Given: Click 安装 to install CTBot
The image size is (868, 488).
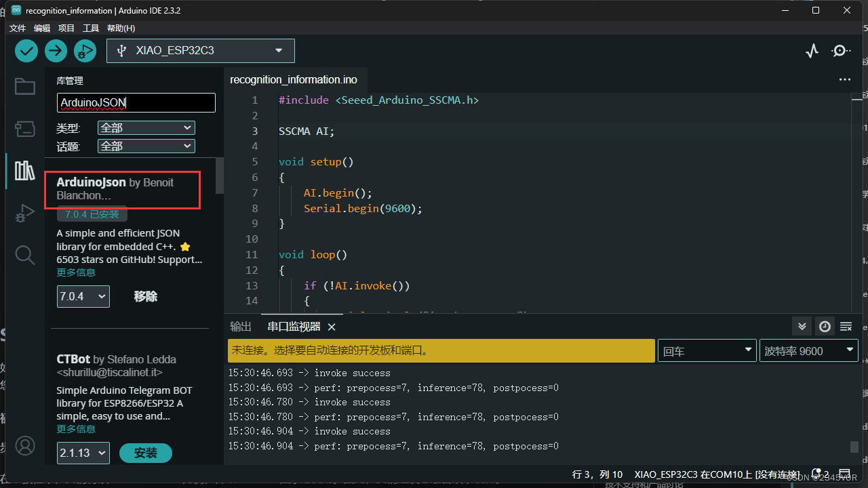Looking at the screenshot, I should pyautogui.click(x=146, y=453).
